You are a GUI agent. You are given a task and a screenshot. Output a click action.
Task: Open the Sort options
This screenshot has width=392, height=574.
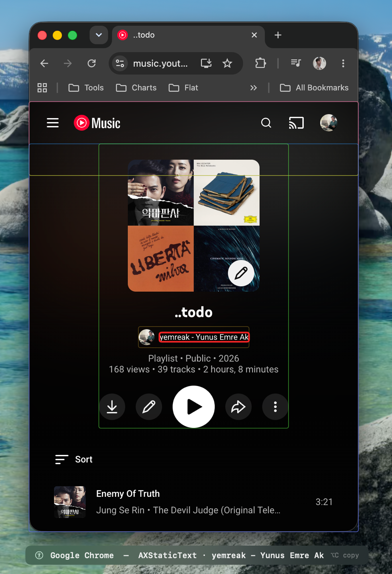pos(74,460)
